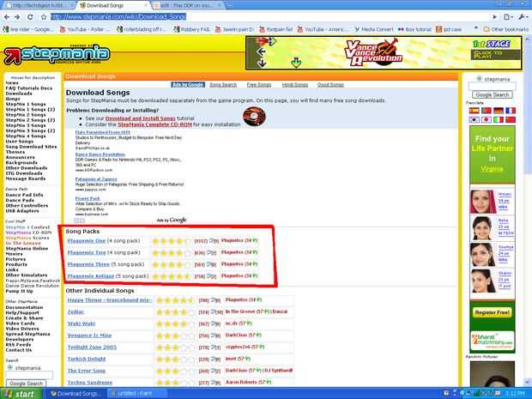
Task: Open Dance Pad Info sidebar link
Action: [x=24, y=195]
